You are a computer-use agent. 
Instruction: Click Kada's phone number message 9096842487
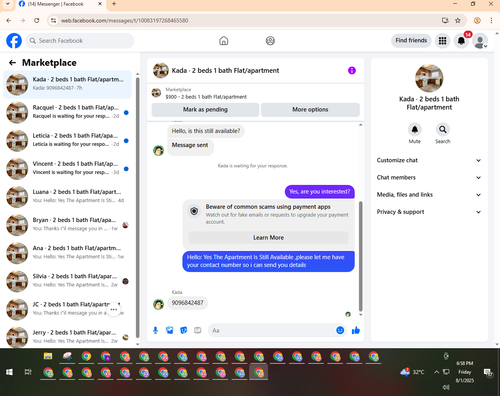click(187, 303)
